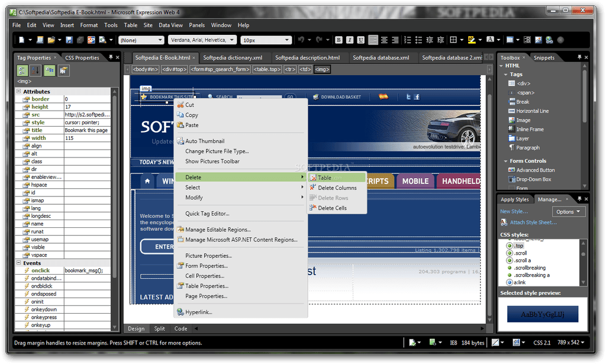Click the Save floppy disk icon

click(x=69, y=40)
